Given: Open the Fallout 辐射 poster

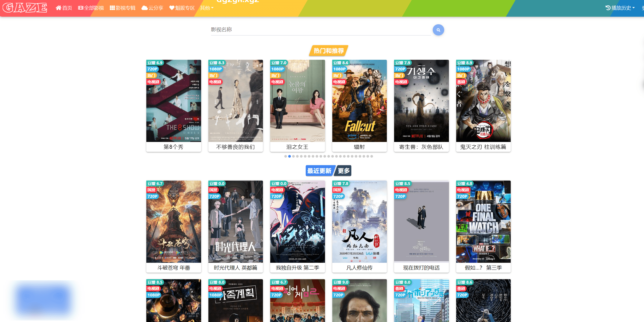Looking at the screenshot, I should (359, 101).
